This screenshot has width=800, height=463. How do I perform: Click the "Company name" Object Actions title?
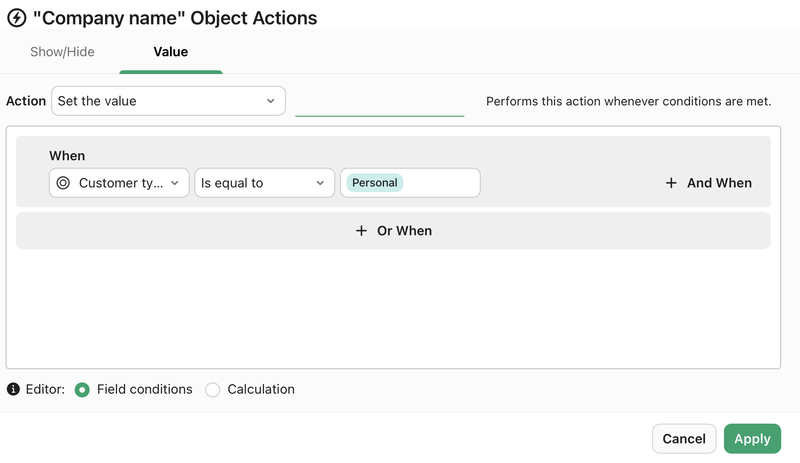click(175, 18)
